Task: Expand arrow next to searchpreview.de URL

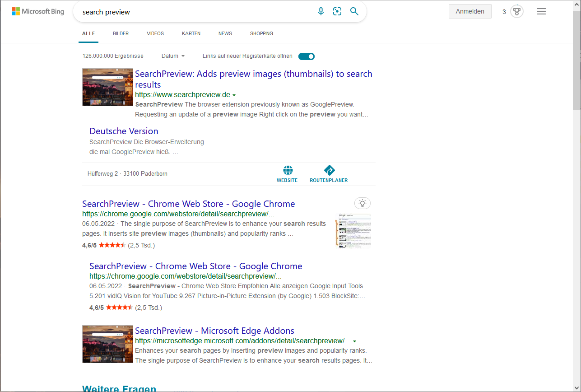Action: pyautogui.click(x=234, y=95)
